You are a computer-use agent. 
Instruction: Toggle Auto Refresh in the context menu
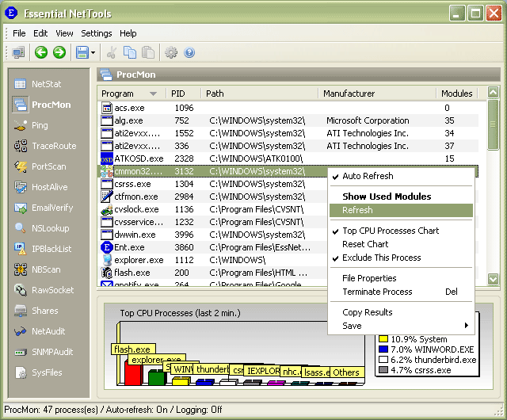click(x=401, y=176)
